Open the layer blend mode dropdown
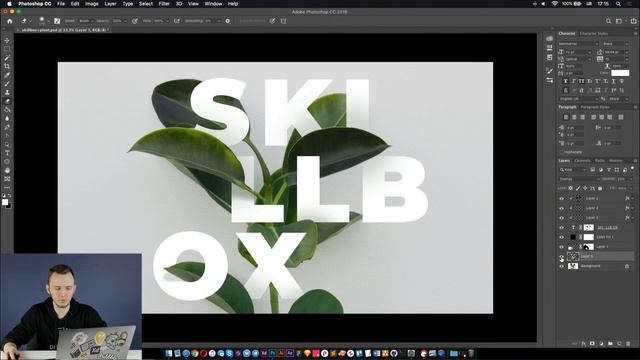 579,179
